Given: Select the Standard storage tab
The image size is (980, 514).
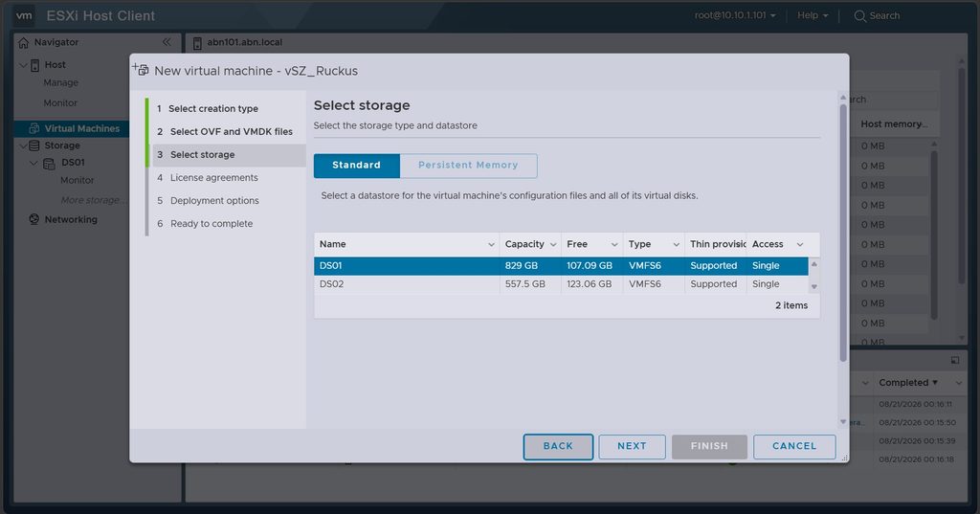Looking at the screenshot, I should pos(356,165).
